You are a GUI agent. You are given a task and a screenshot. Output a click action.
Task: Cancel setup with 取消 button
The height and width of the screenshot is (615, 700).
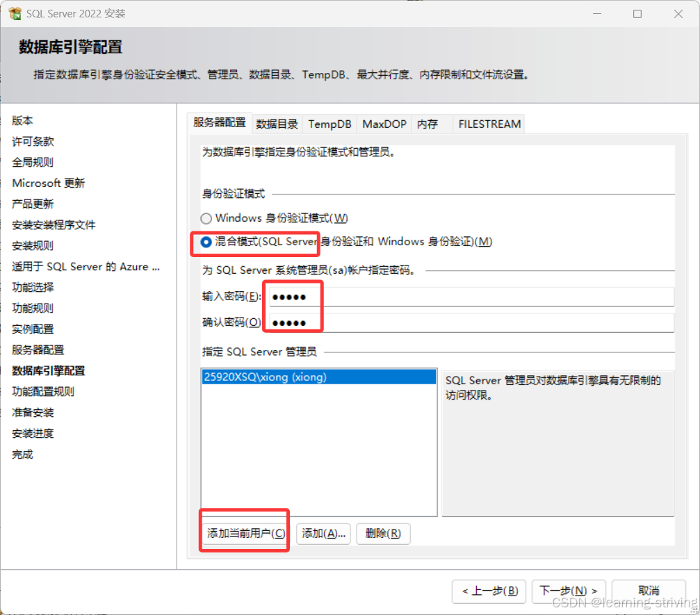click(649, 591)
